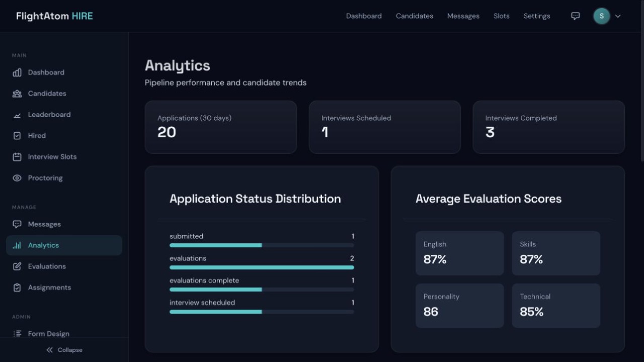Click the user avatar with letter S
644x362 pixels.
602,16
